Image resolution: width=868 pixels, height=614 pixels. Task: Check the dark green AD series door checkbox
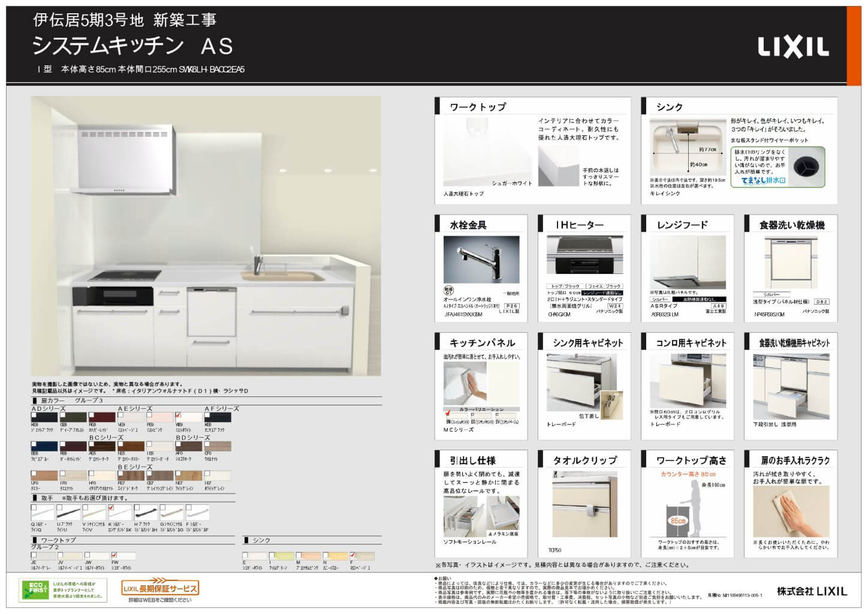[x=63, y=415]
